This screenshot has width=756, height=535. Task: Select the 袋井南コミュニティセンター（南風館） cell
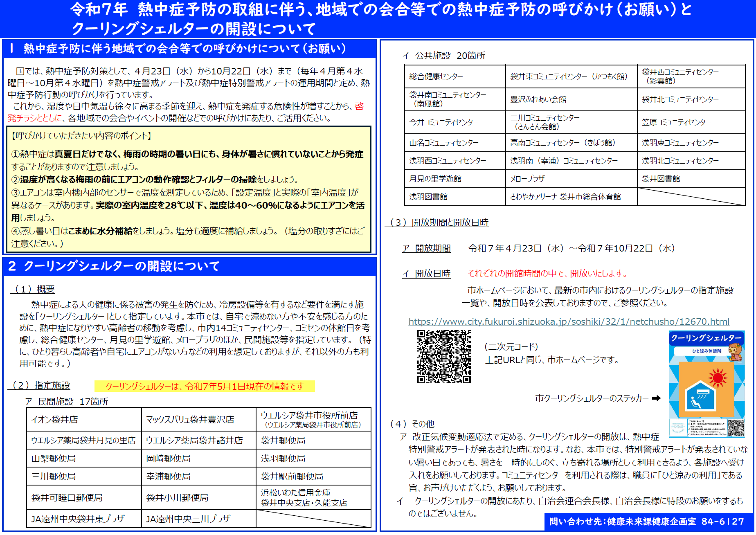(455, 99)
